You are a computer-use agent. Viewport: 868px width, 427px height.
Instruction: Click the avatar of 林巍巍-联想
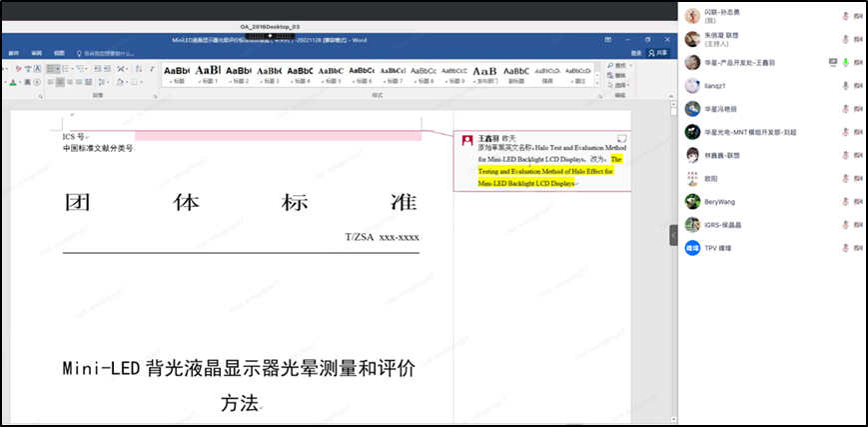pyautogui.click(x=692, y=155)
